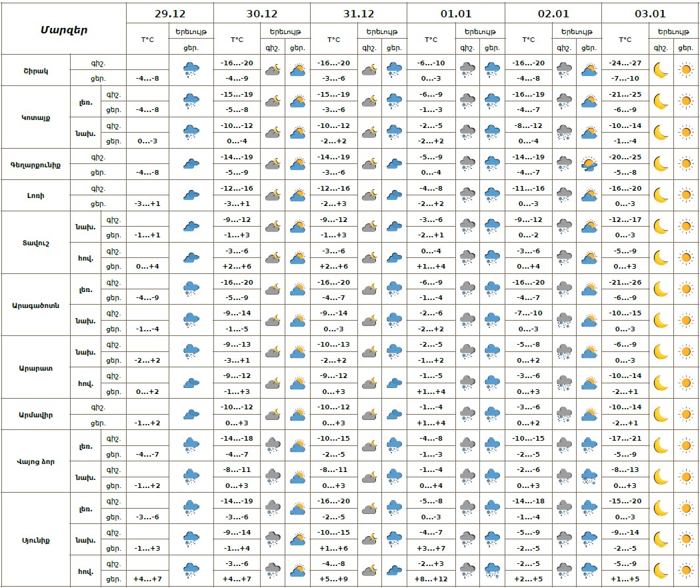Click the 03.01 sun icon for Գեղարքունիք
This screenshot has width=700, height=588.
point(685,164)
